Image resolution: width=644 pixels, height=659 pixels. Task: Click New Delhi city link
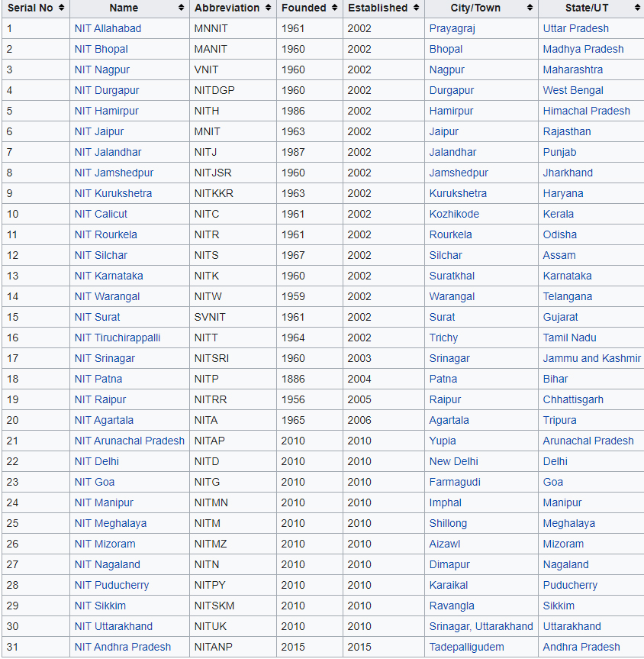[x=454, y=461]
